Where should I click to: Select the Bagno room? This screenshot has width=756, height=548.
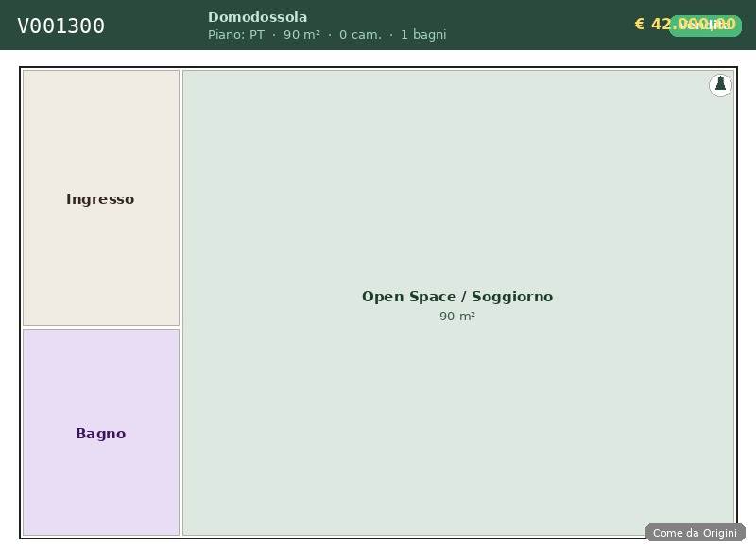pyautogui.click(x=100, y=434)
